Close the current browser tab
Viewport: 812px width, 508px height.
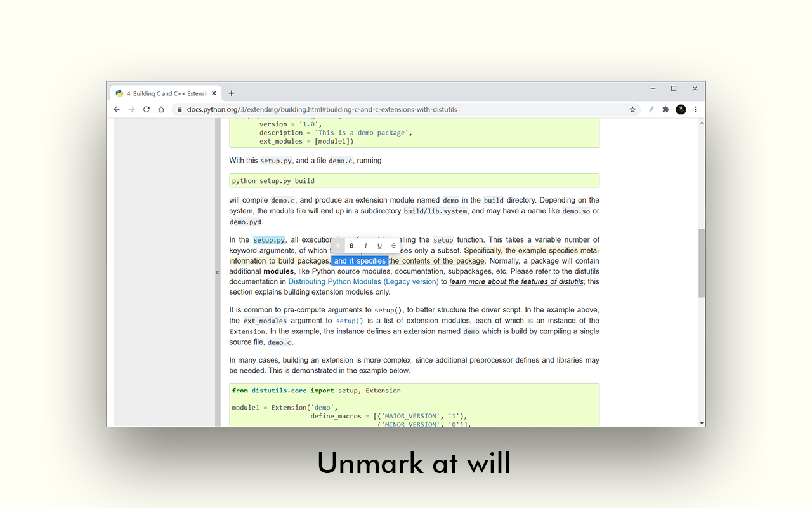(214, 93)
